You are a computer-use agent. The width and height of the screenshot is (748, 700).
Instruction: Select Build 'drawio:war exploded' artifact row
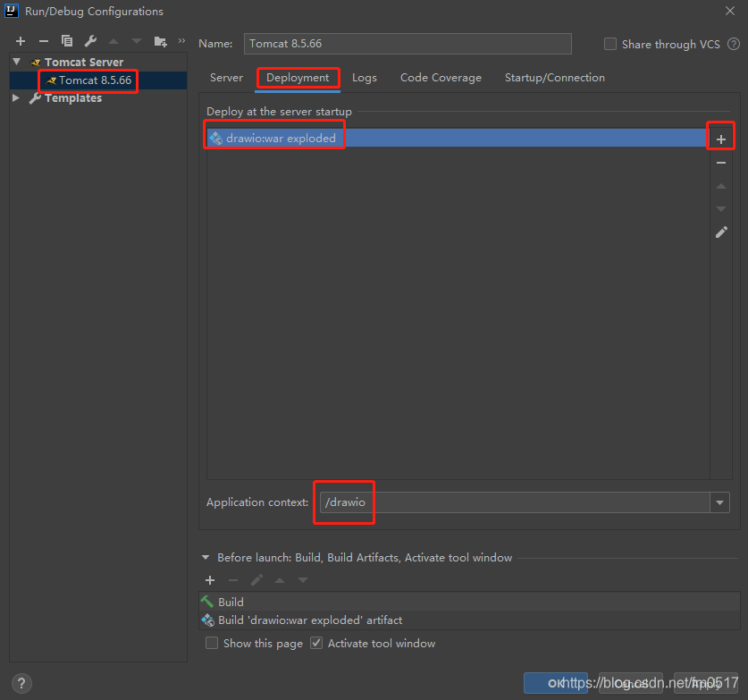(469, 620)
